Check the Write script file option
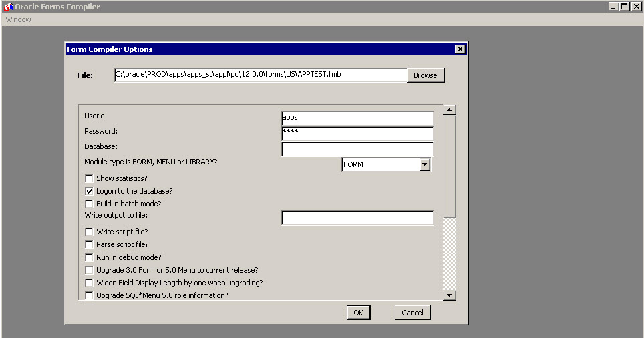 click(89, 232)
